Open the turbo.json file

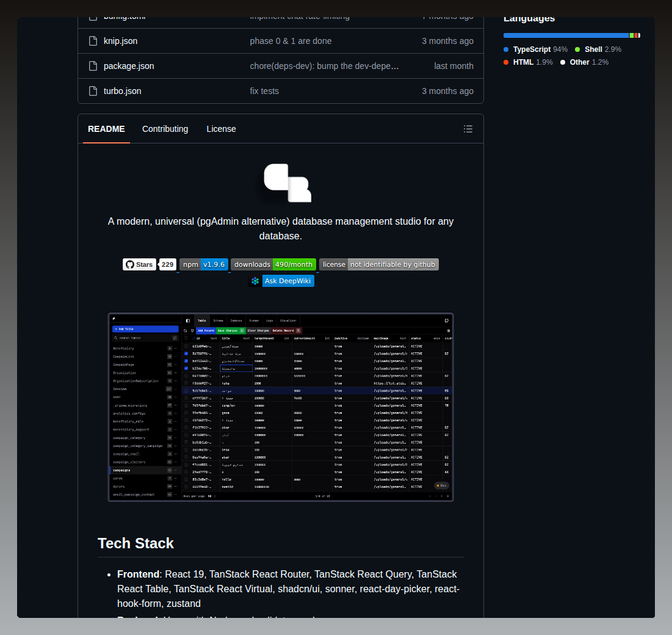(x=122, y=91)
